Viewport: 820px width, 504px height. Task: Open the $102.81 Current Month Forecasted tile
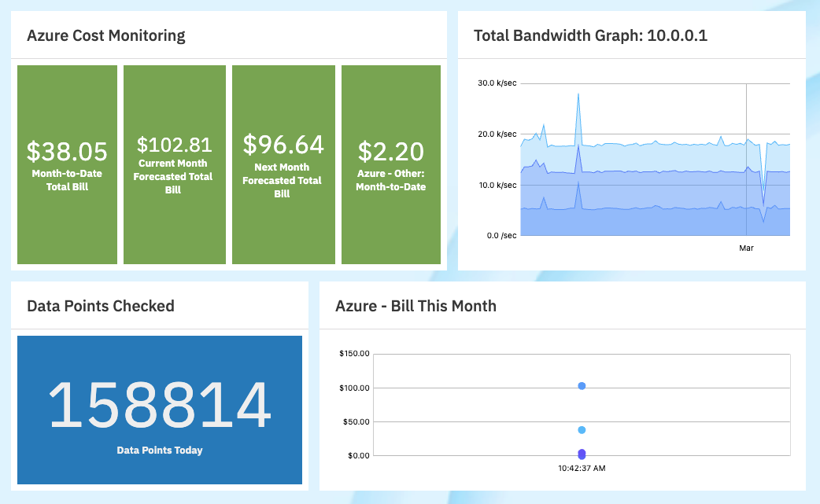pos(173,164)
